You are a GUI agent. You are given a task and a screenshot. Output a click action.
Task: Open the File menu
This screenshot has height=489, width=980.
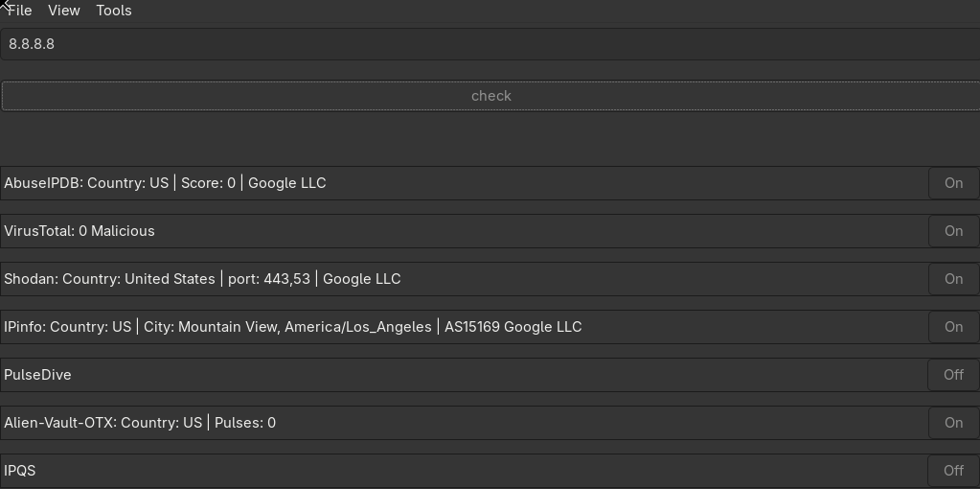[x=19, y=11]
